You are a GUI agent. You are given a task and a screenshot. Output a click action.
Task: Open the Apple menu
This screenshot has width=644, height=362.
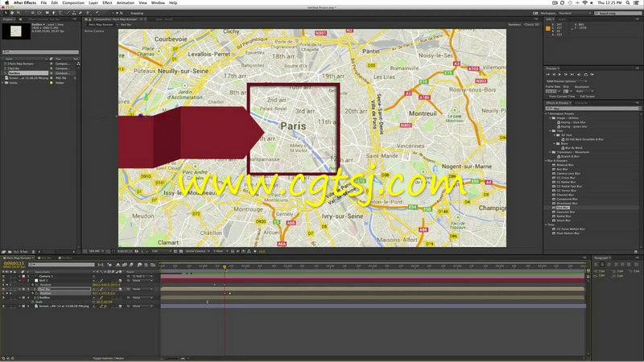[x=6, y=2]
